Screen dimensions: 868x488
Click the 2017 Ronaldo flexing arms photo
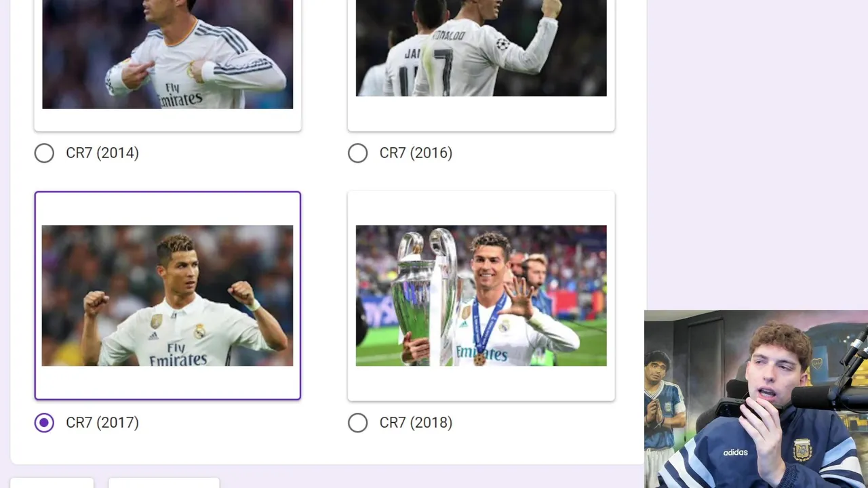pos(167,296)
